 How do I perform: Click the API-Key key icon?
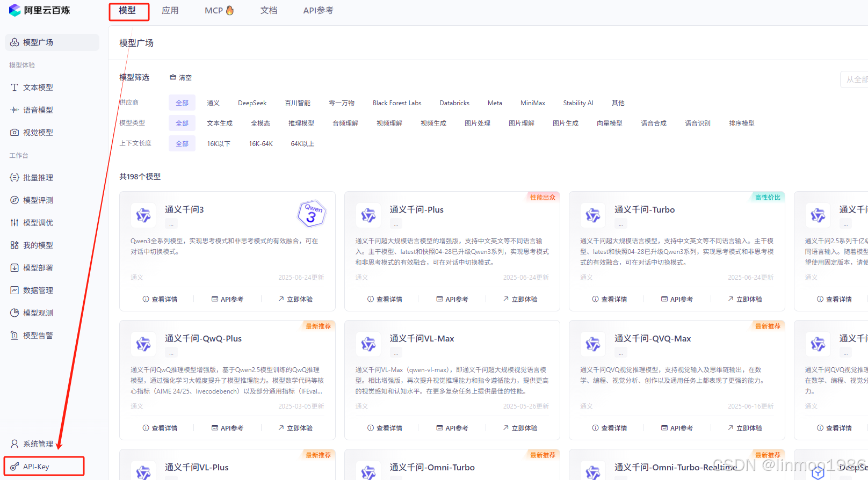pyautogui.click(x=15, y=467)
